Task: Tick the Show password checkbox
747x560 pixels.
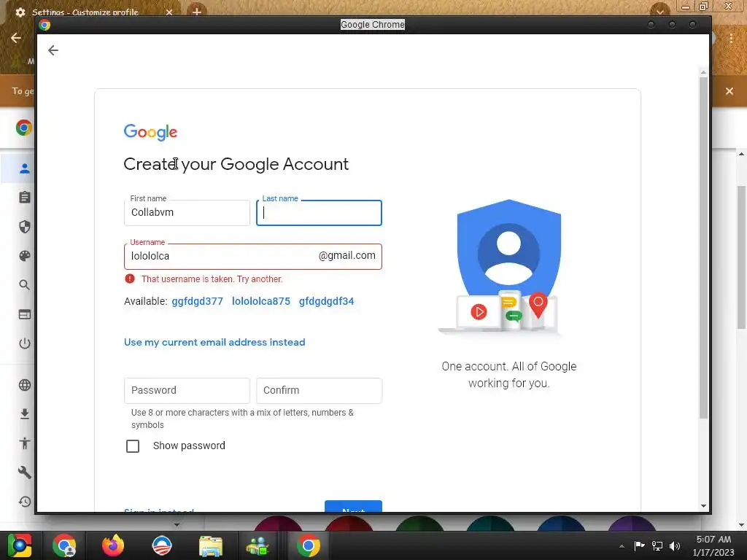Action: click(x=133, y=446)
